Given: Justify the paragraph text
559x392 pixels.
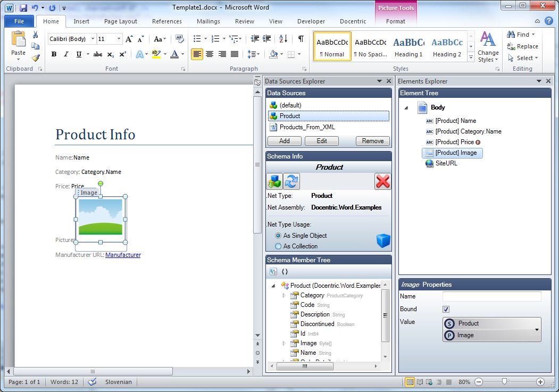Looking at the screenshot, I should [234, 54].
